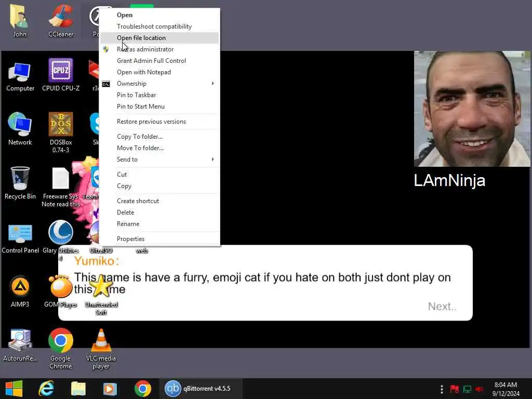
Task: Open Internet Explorer in the taskbar
Action: point(46,389)
